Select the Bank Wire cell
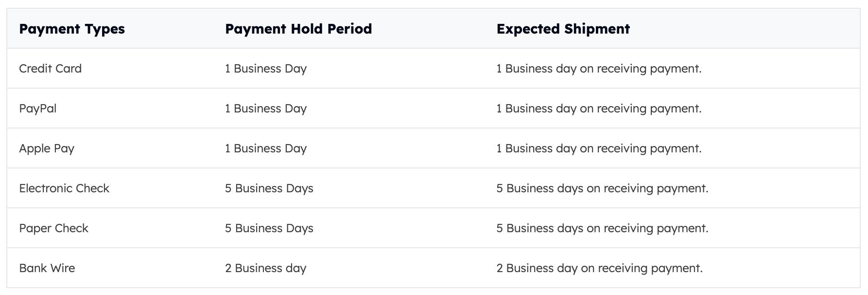 (47, 268)
